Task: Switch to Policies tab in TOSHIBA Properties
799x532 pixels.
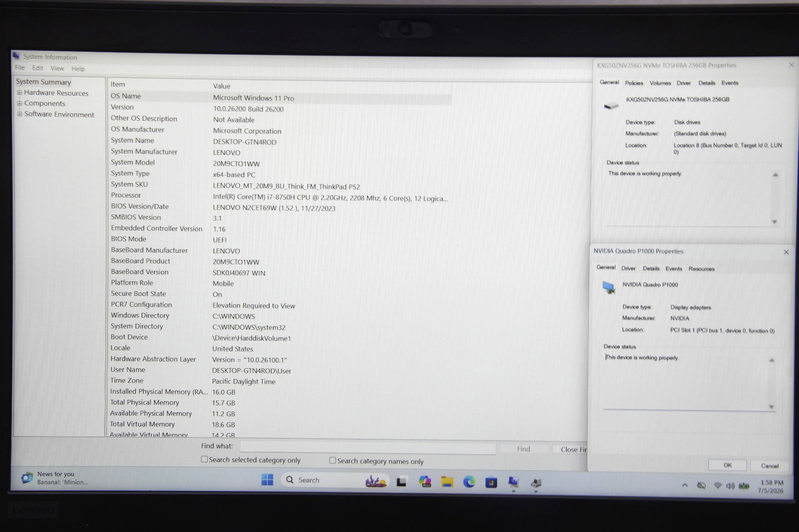Action: tap(634, 83)
